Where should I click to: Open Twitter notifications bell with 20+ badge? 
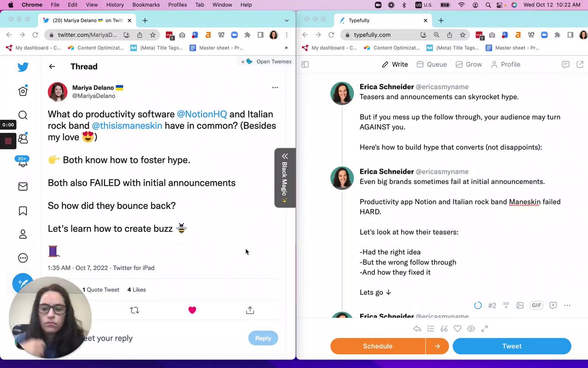click(x=23, y=161)
